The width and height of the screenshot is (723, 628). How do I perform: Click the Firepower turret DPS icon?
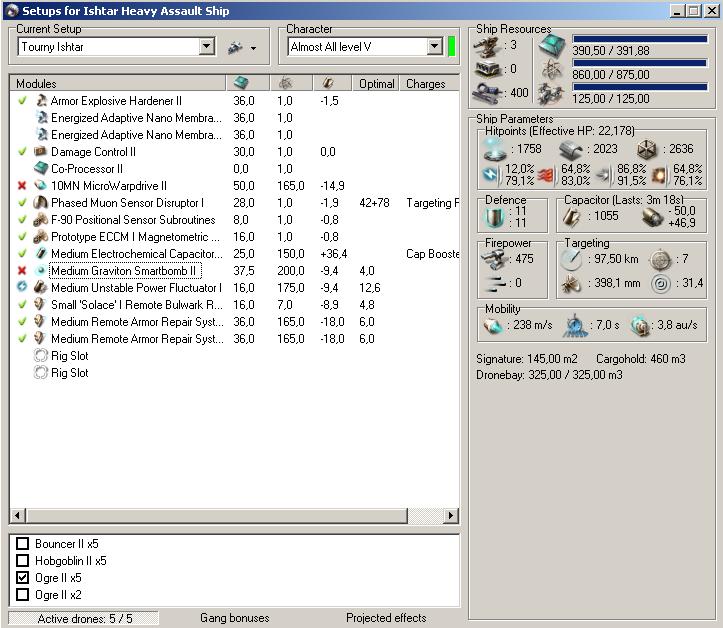[x=492, y=260]
